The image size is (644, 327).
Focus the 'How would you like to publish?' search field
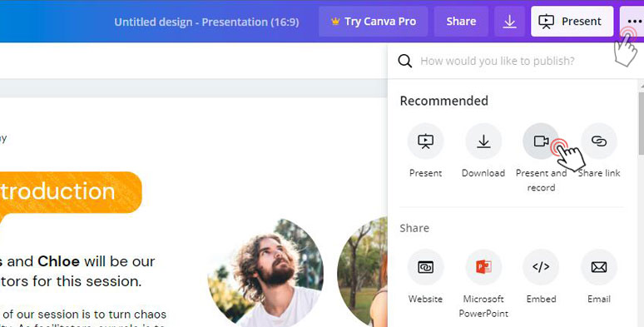click(x=497, y=61)
